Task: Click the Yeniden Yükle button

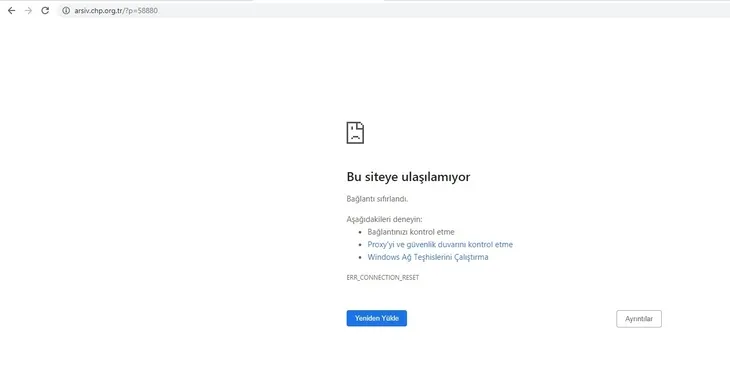Action: (377, 318)
